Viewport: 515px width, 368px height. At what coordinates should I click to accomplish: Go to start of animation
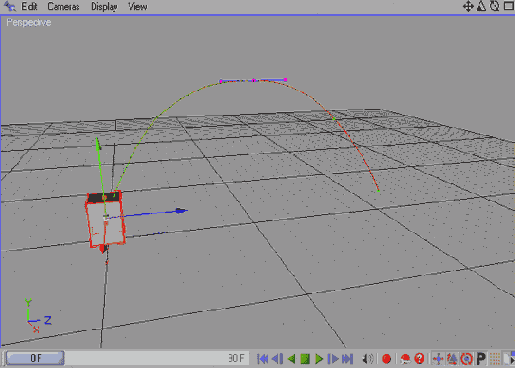pyautogui.click(x=263, y=359)
